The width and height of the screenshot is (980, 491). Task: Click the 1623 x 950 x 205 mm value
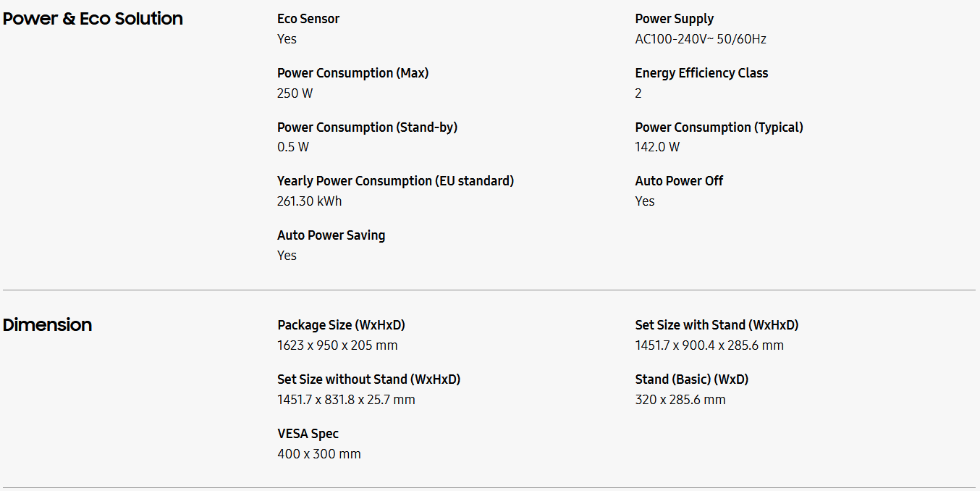(x=337, y=345)
